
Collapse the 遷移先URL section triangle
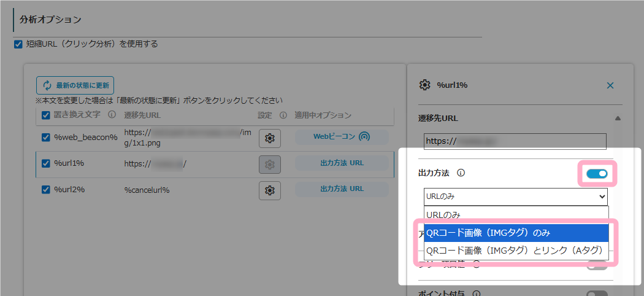point(618,119)
